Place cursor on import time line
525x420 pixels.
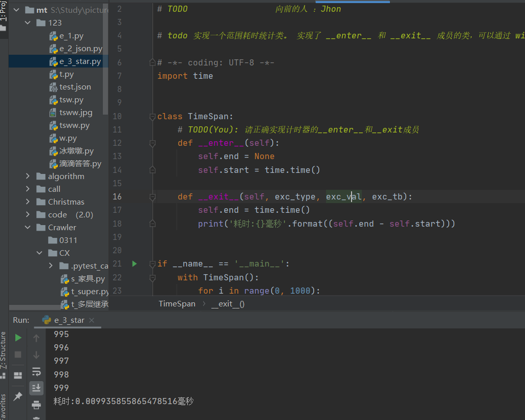[x=185, y=76]
